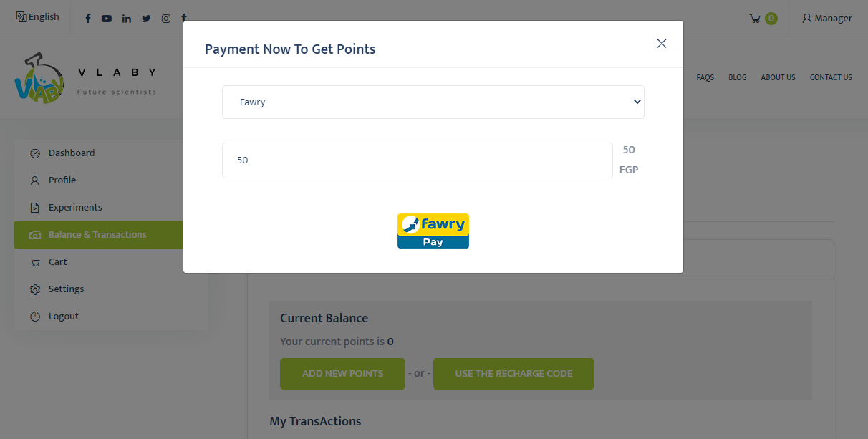
Task: Open the Facebook social icon link
Action: click(88, 19)
